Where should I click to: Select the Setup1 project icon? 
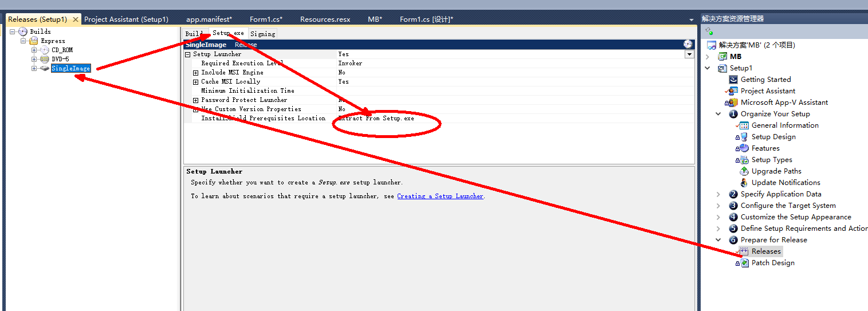click(723, 68)
